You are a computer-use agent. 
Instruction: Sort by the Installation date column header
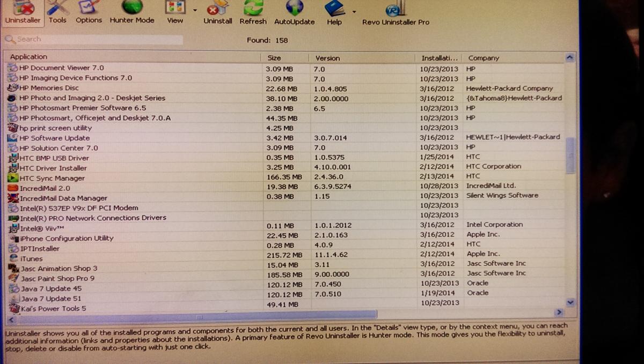pyautogui.click(x=440, y=58)
